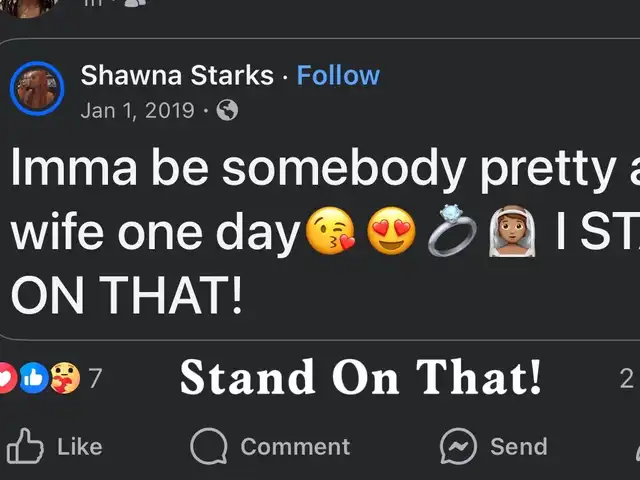The width and height of the screenshot is (640, 480).
Task: Click the Messenger send icon
Action: click(458, 446)
